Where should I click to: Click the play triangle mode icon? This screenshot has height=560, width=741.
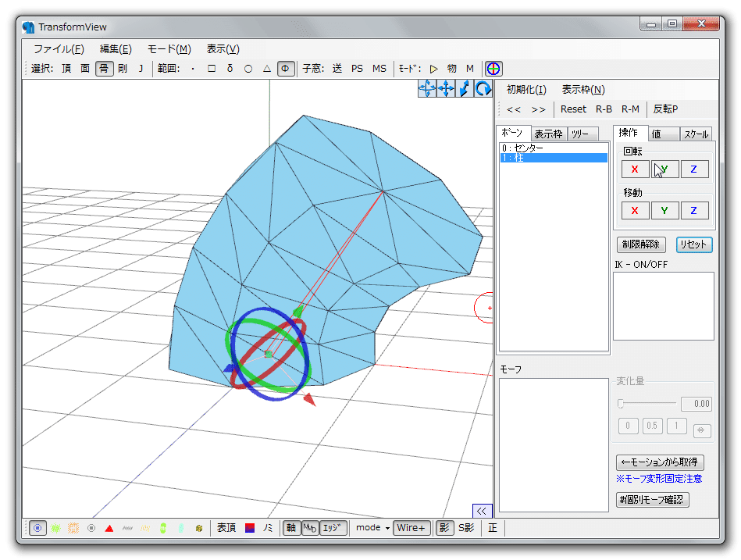pos(434,69)
